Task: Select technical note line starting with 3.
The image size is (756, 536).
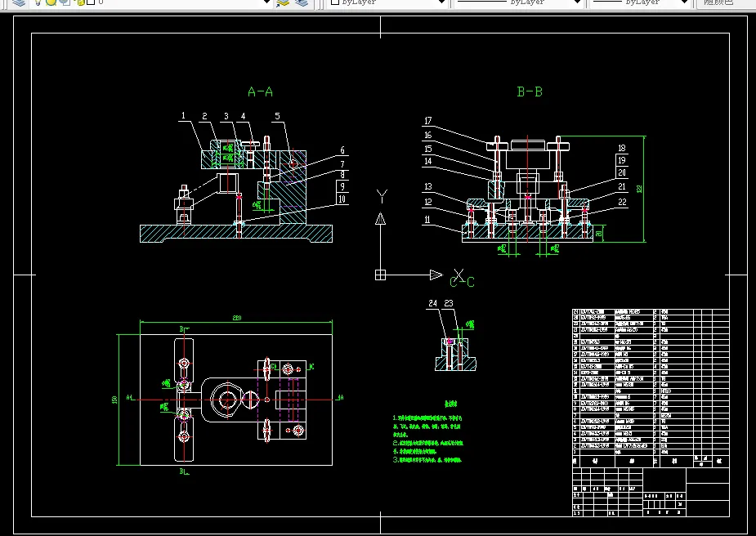Action: point(427,460)
